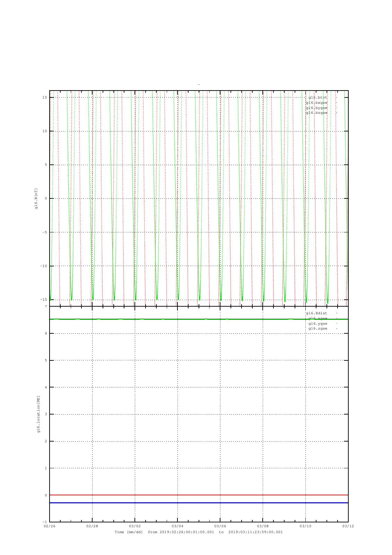
Task: Click the 7 tick label on location axis
Action: click(45, 307)
